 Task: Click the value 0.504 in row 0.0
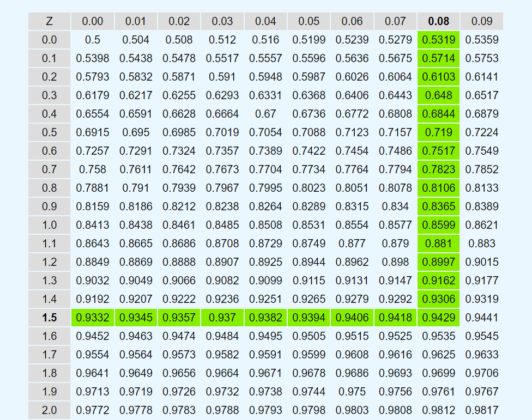coord(136,40)
